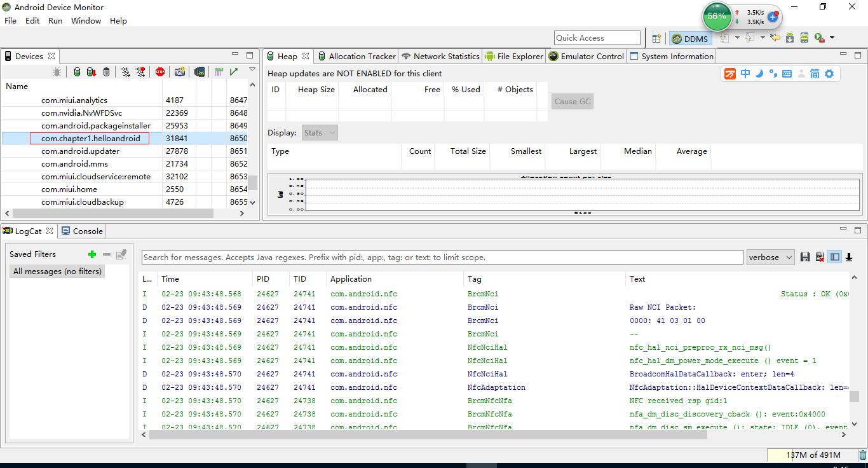Open the Help menu
The image size is (868, 468).
[x=118, y=20]
